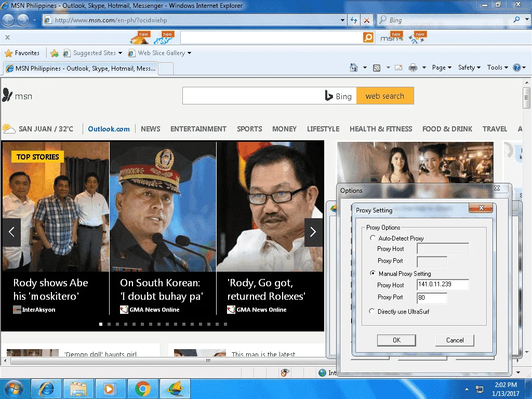Open Internet Explorer from taskbar

tap(46, 389)
